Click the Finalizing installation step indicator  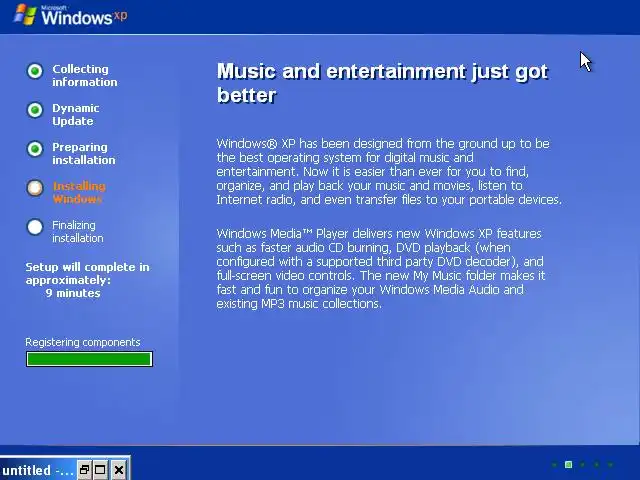[35, 227]
